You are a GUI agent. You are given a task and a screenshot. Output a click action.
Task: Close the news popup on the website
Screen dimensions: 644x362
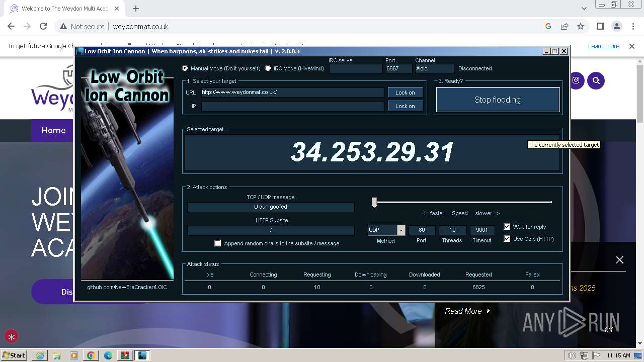pyautogui.click(x=620, y=260)
